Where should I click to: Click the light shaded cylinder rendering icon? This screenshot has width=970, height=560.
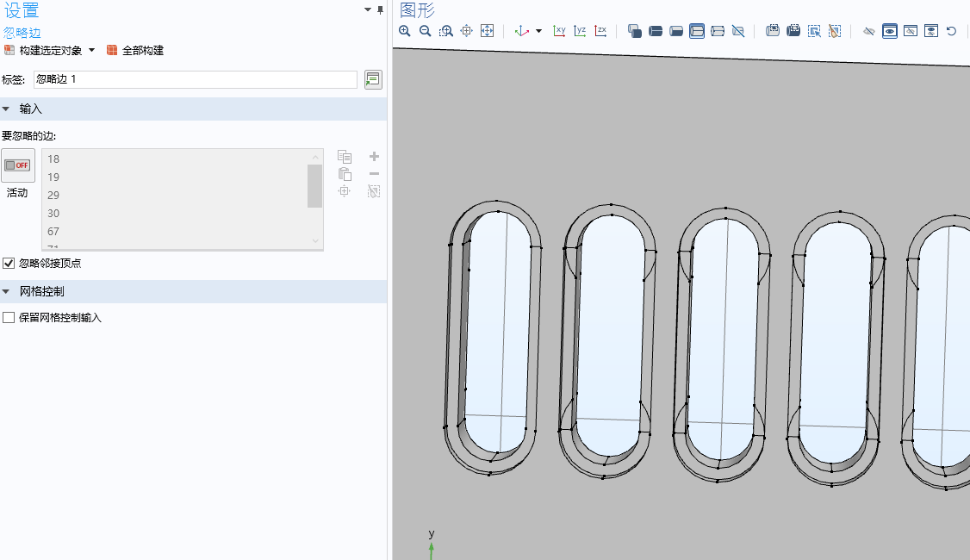pyautogui.click(x=676, y=31)
